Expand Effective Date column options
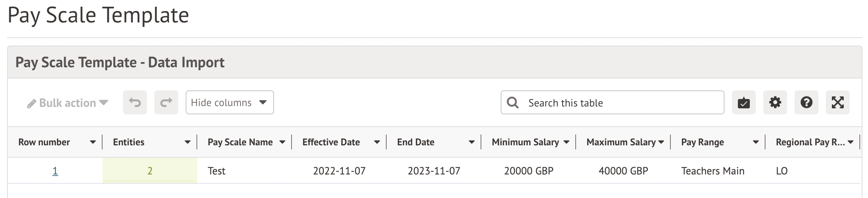868x198 pixels. 377,142
